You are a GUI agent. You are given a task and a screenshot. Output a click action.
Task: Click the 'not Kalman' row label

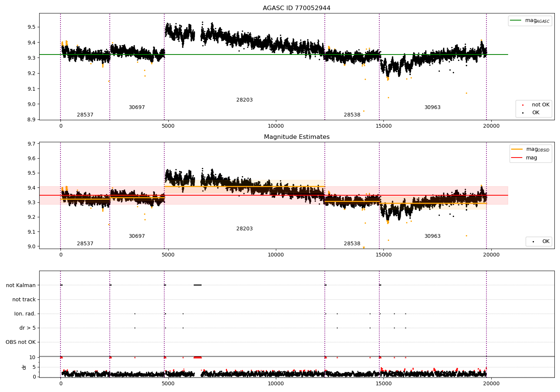point(21,285)
